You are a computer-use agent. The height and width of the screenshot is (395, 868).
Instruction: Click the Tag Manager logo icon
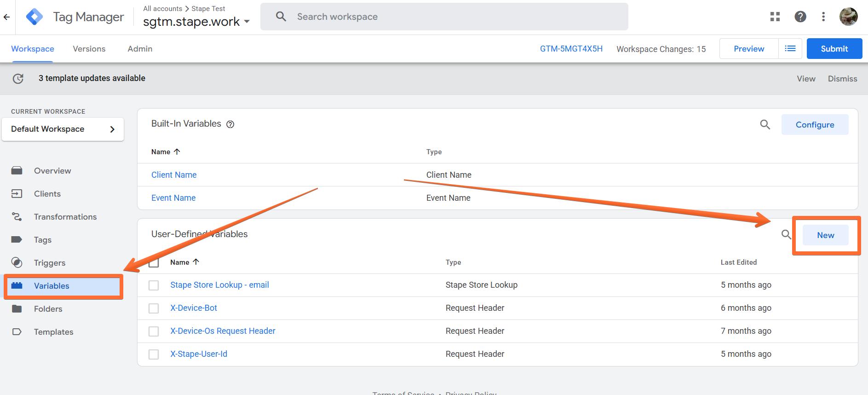coord(34,17)
